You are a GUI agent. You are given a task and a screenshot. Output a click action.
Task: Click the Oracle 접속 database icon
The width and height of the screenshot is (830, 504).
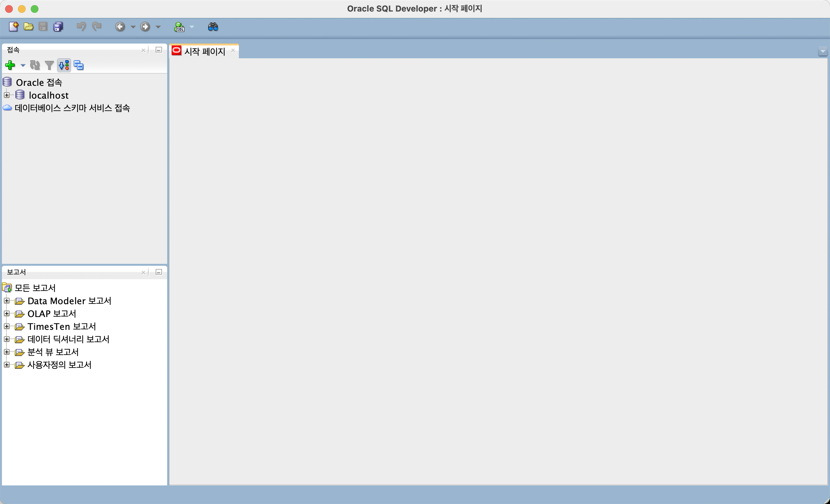pyautogui.click(x=7, y=82)
